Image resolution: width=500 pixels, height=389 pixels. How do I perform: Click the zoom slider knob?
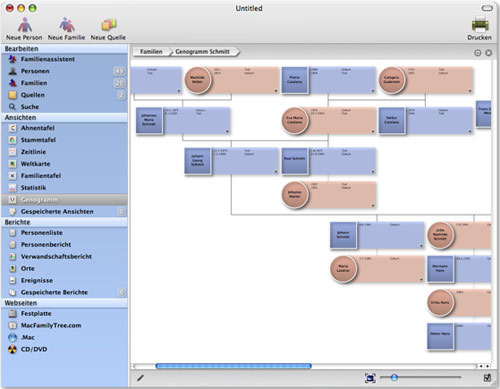[x=394, y=377]
